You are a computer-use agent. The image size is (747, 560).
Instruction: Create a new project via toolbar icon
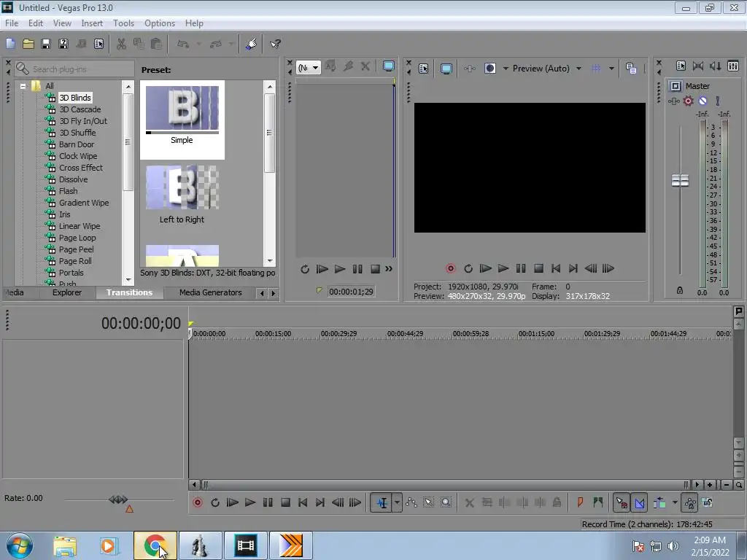[x=10, y=44]
